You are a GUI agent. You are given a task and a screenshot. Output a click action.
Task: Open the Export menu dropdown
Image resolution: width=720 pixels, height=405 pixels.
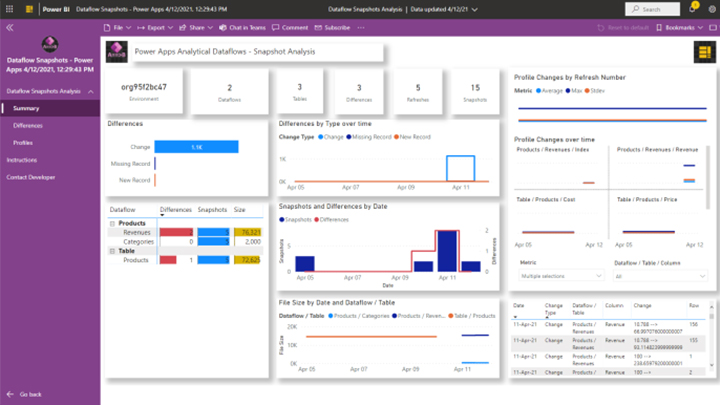[170, 28]
